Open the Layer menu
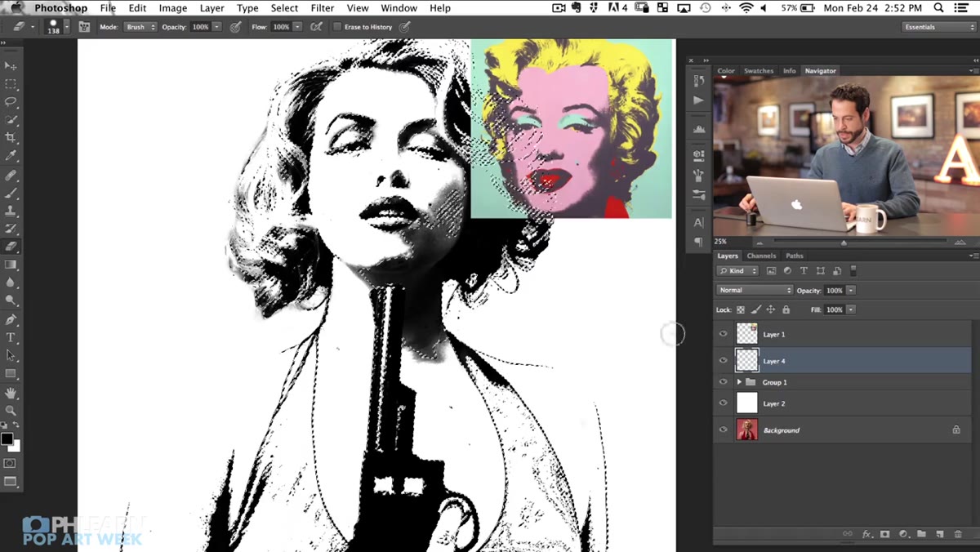 click(212, 8)
